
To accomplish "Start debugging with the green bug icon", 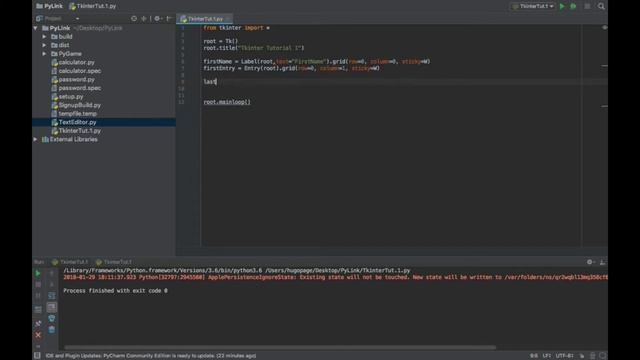I will (573, 6).
